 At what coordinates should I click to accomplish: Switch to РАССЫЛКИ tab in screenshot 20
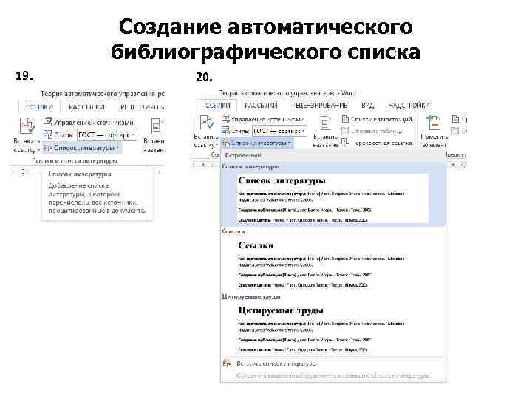click(x=261, y=106)
